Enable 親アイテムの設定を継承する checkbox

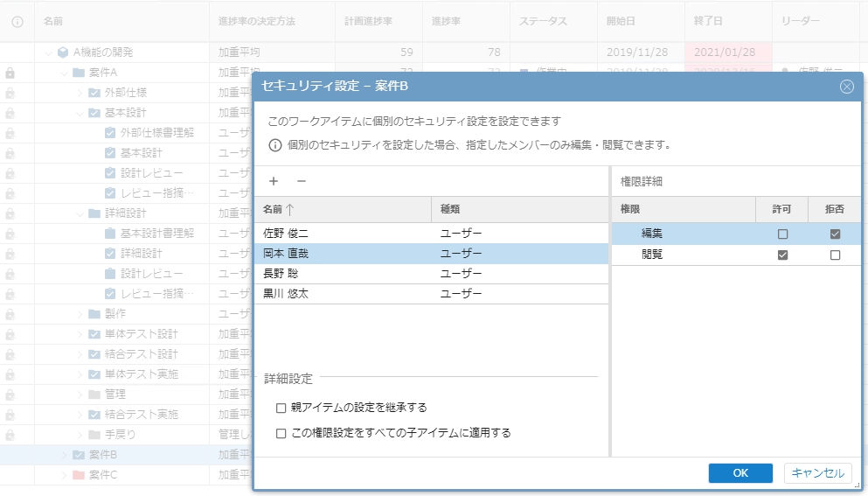[x=281, y=408]
